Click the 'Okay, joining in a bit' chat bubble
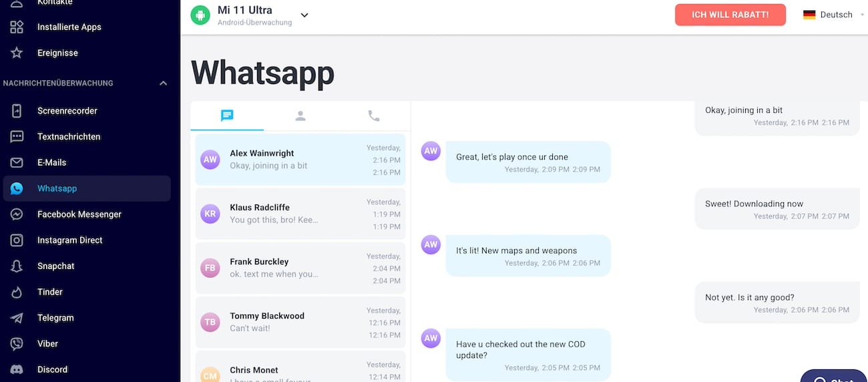This screenshot has height=382, width=868. 777,118
